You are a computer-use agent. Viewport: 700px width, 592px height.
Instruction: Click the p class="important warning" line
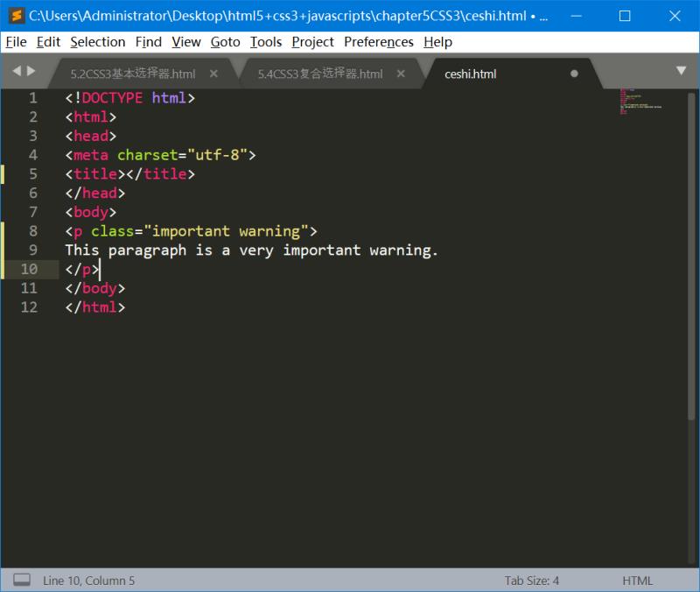191,231
